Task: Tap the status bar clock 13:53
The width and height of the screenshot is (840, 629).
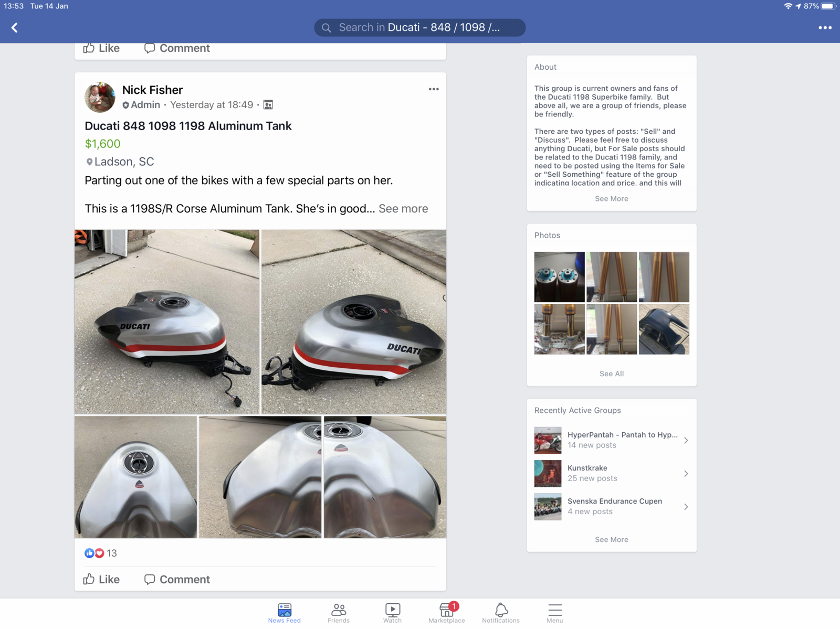Action: point(14,6)
